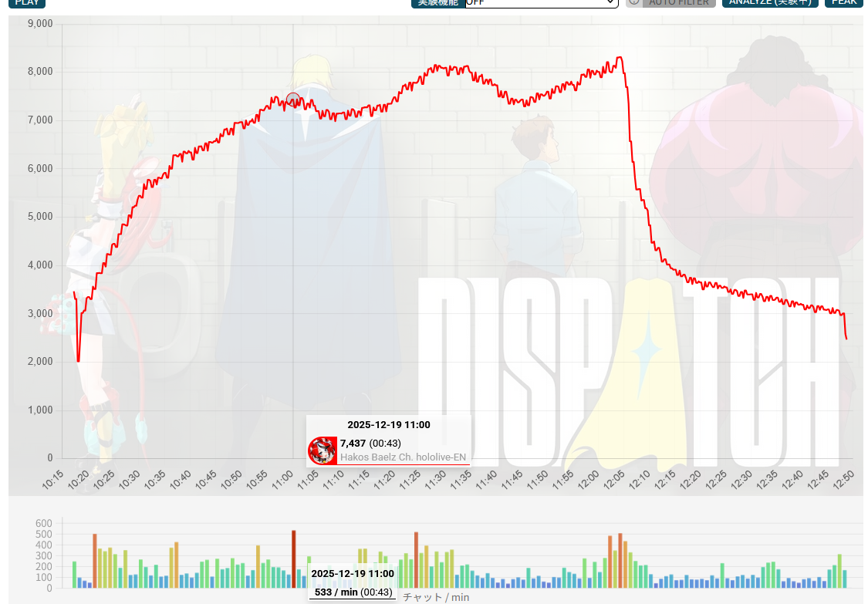Click the tall dark red chat bar at 11:00

[x=294, y=559]
